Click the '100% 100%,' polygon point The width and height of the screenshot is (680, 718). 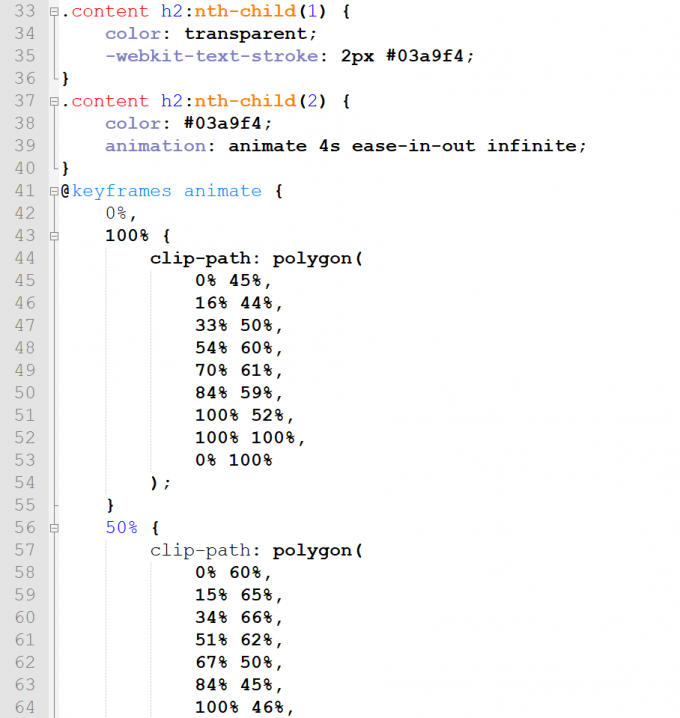click(x=250, y=438)
